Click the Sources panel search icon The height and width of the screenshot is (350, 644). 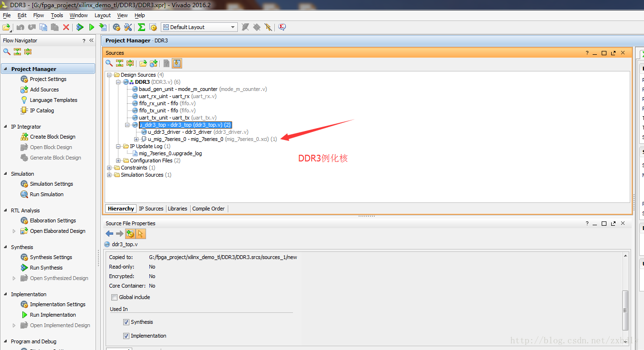click(x=109, y=63)
